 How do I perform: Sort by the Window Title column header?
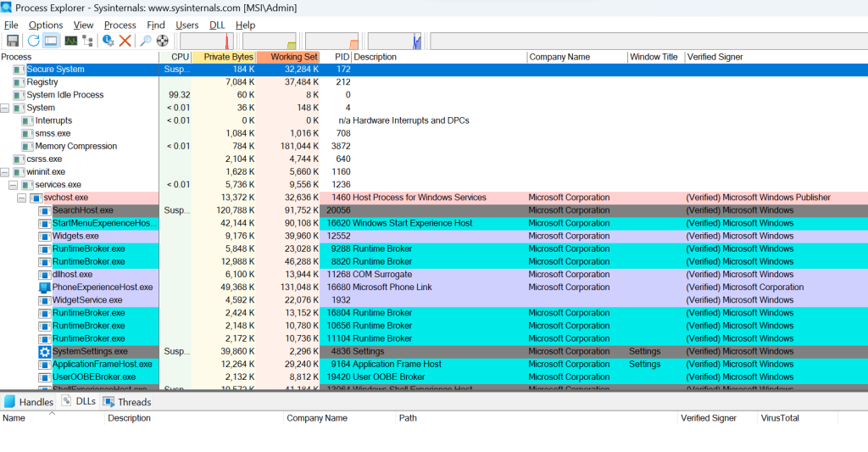pos(656,57)
